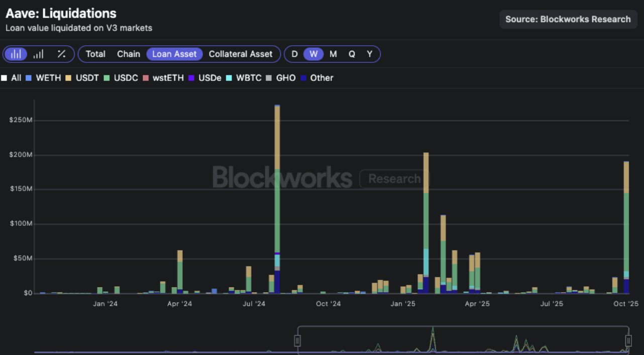Image resolution: width=644 pixels, height=355 pixels.
Task: Click the large bar at Oct '25
Action: point(626,227)
